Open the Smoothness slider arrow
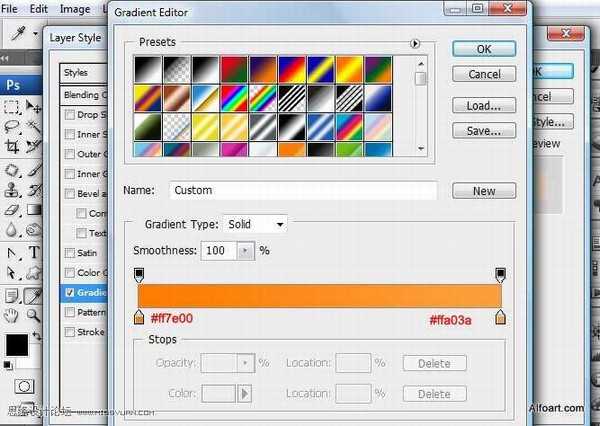600x426 pixels. click(x=245, y=251)
